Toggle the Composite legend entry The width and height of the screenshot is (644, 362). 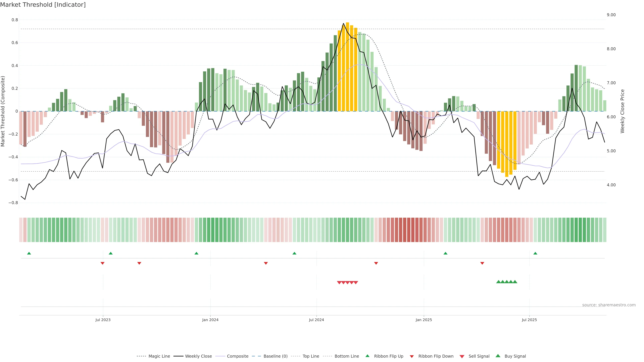pyautogui.click(x=237, y=356)
